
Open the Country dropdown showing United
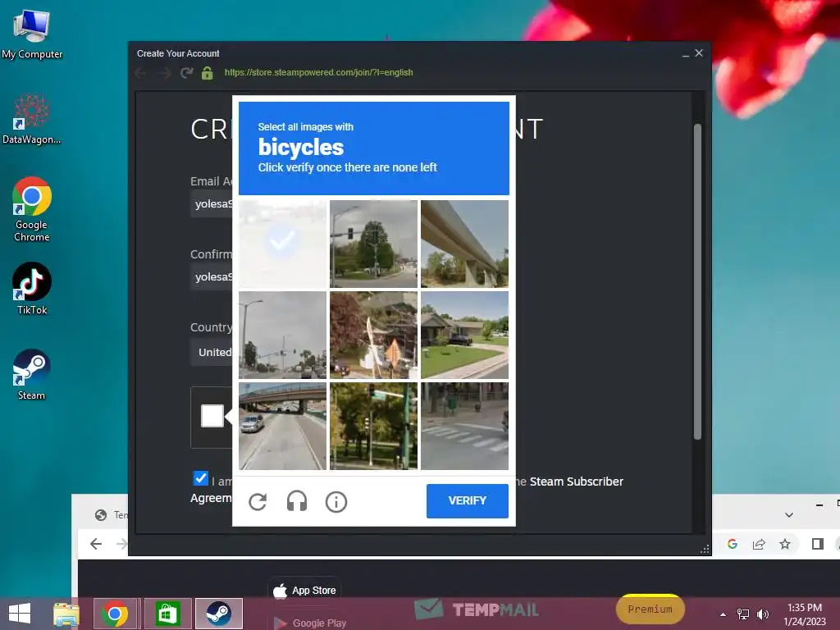[212, 353]
